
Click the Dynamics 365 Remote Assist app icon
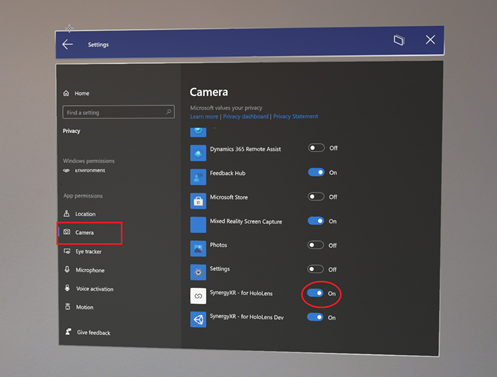coord(198,153)
